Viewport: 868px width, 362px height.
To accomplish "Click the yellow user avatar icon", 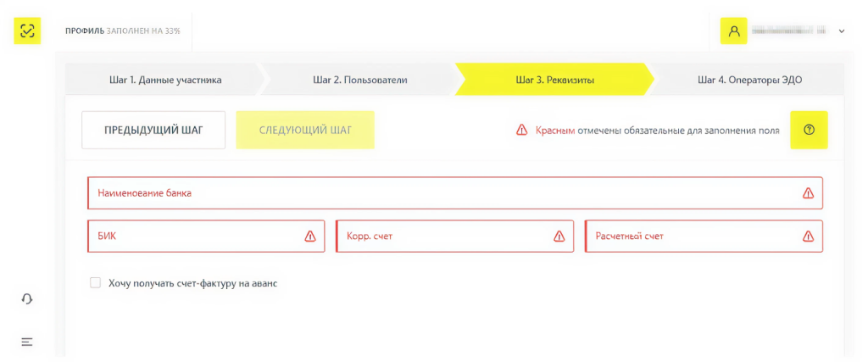I will 733,31.
